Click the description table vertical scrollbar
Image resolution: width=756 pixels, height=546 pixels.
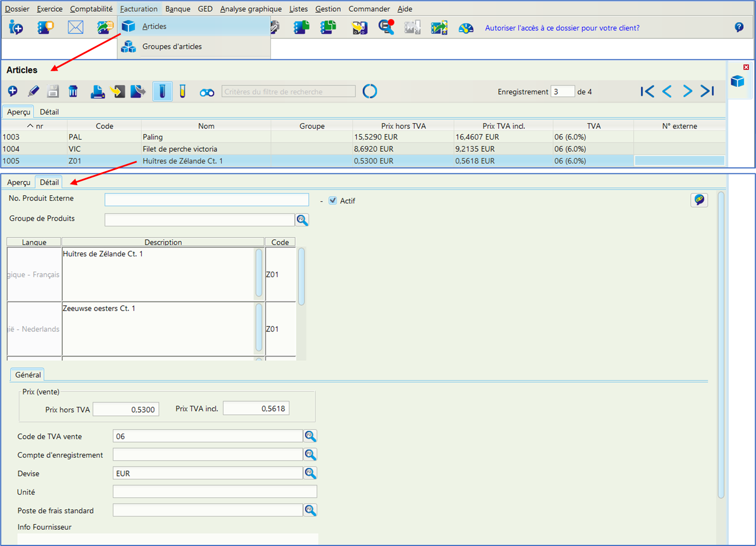[301, 276]
